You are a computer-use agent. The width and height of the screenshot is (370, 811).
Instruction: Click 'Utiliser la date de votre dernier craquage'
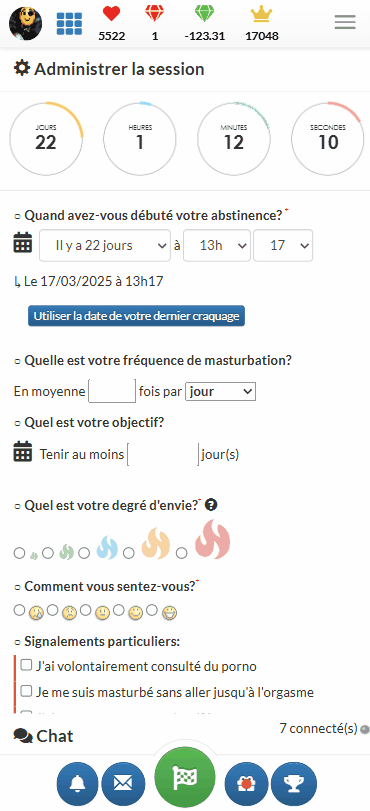[x=136, y=316]
